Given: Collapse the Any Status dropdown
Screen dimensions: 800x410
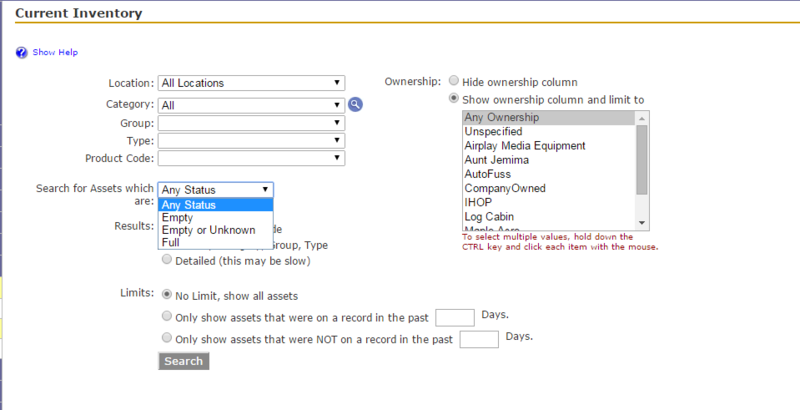Looking at the screenshot, I should [x=216, y=190].
